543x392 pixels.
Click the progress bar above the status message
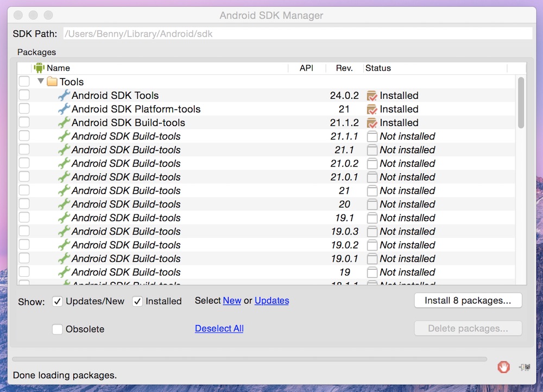(249, 359)
